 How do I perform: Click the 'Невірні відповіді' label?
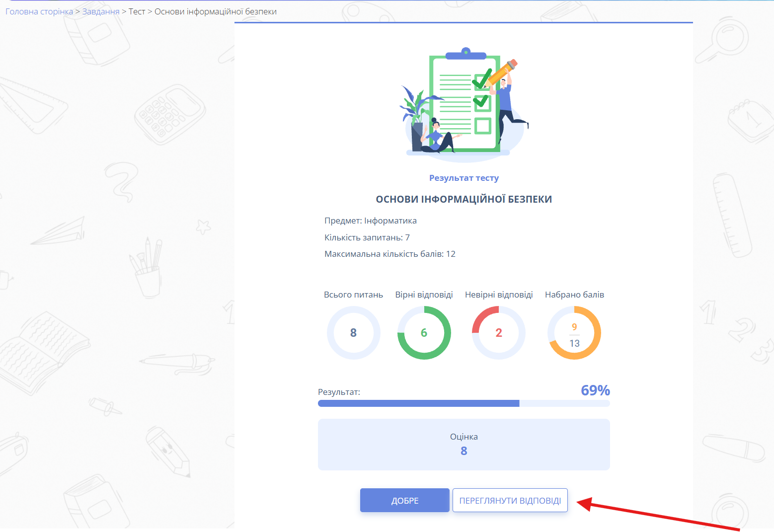[x=499, y=295]
